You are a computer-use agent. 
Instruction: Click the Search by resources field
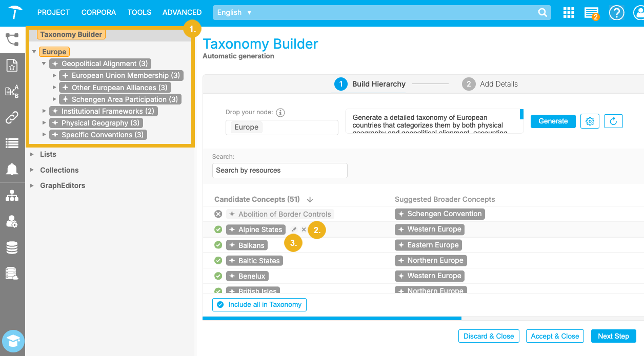click(279, 171)
